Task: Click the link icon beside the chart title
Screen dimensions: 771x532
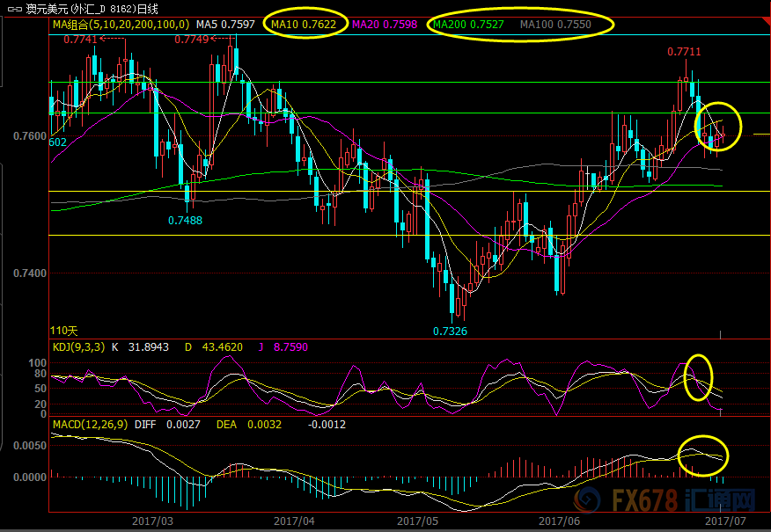Action: point(12,9)
